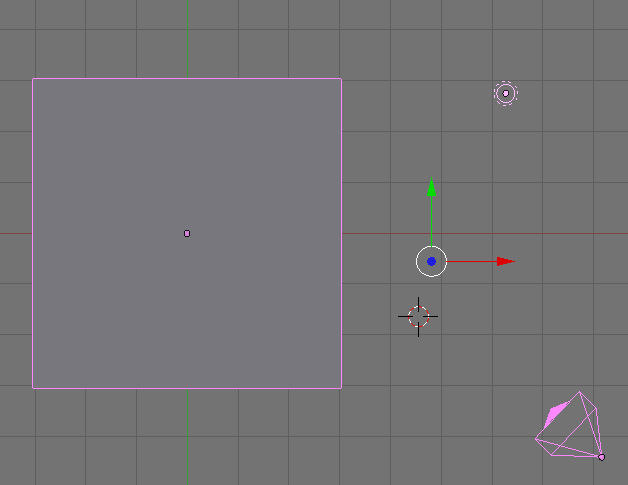
Task: Click the top-right corner of the plane
Action: tap(341, 79)
